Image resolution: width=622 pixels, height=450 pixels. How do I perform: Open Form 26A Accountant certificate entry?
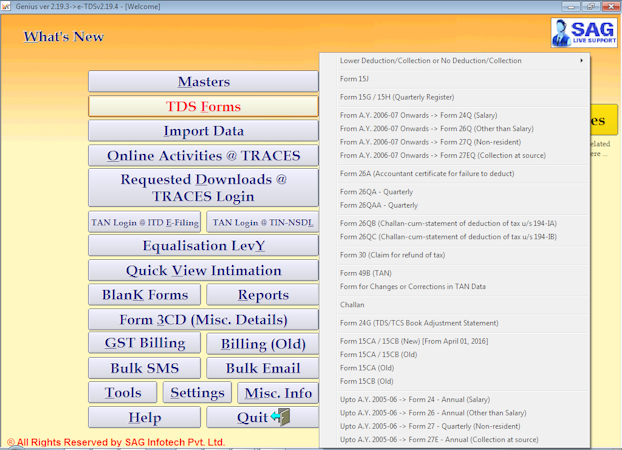click(x=455, y=174)
